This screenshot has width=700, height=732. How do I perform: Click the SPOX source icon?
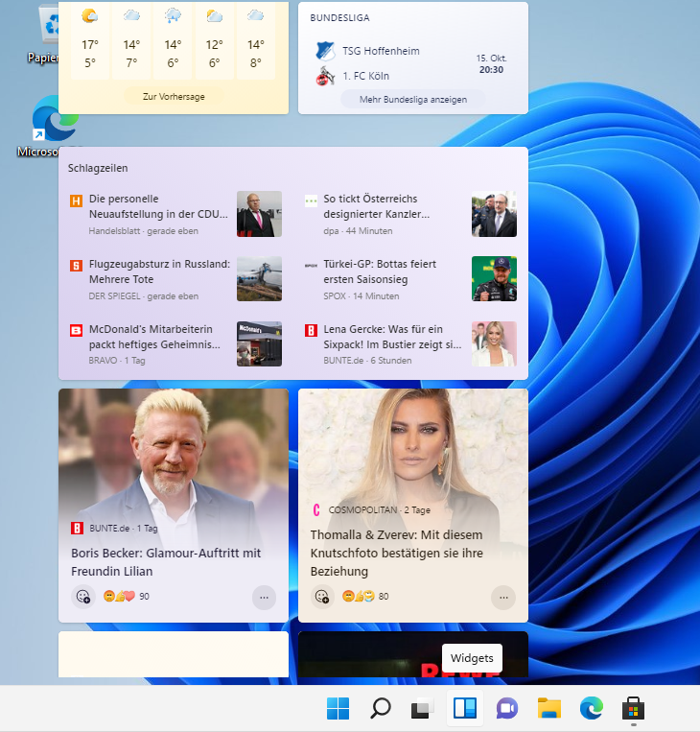[x=311, y=266]
